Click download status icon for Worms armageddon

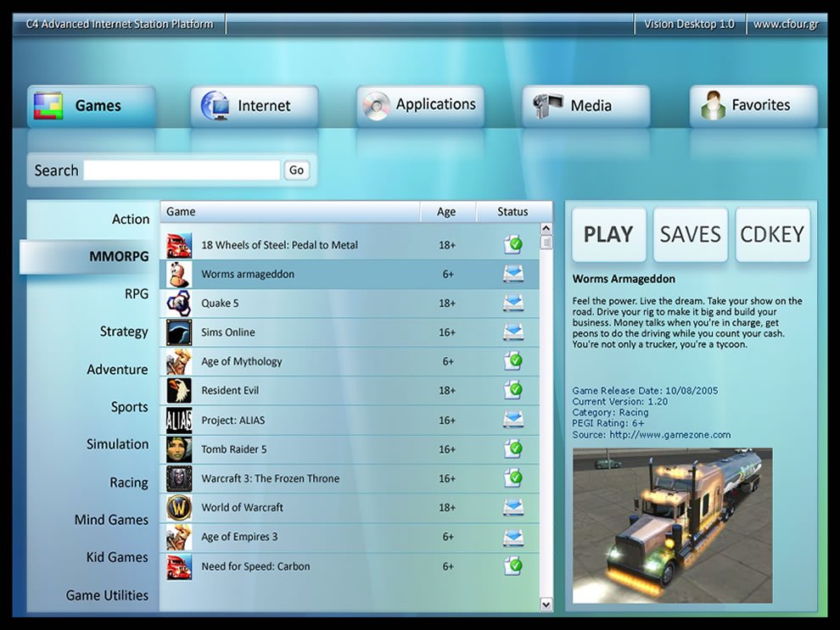tap(513, 274)
